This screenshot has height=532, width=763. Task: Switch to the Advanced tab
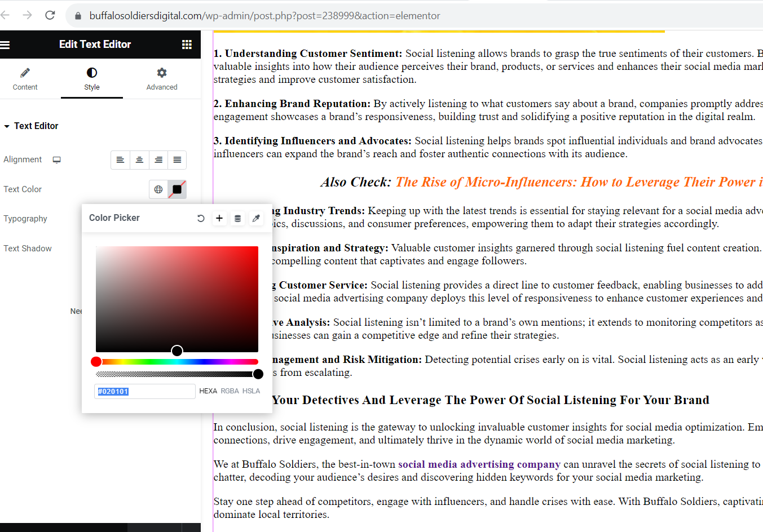tap(162, 79)
